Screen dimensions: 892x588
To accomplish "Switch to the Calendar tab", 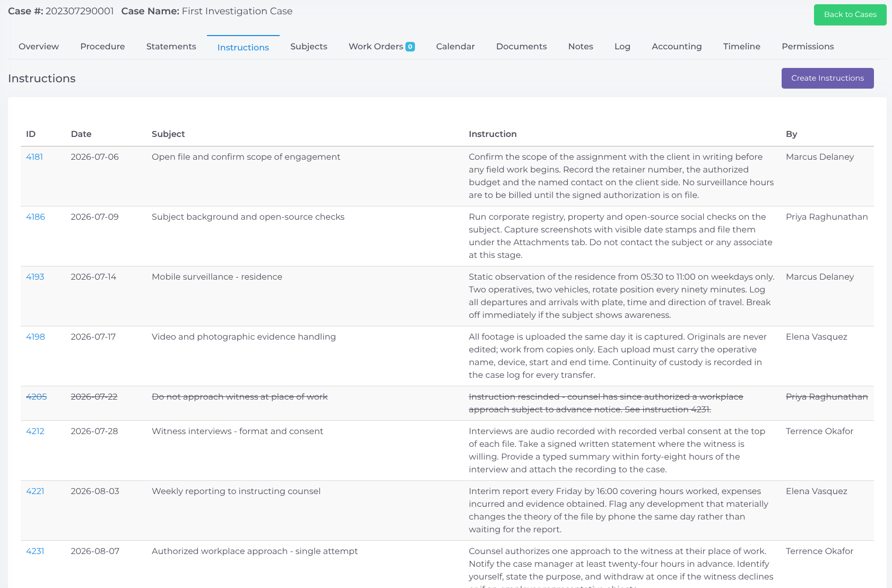I will 455,47.
